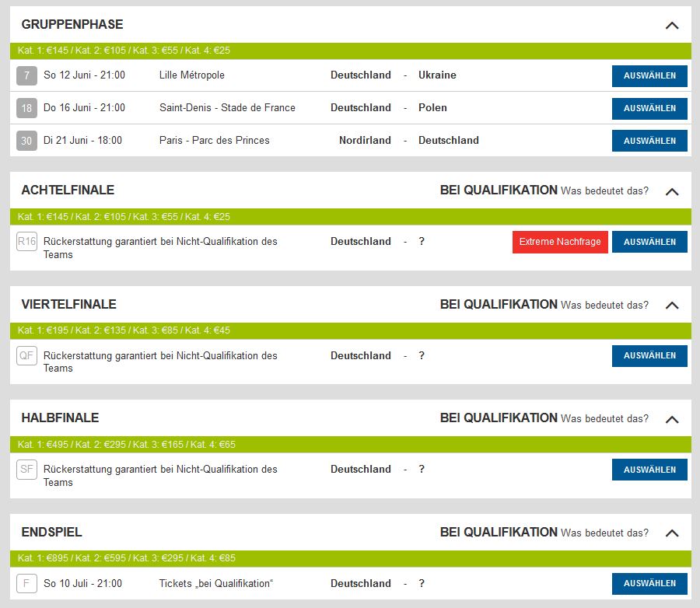
Task: Collapse the Endspiel section chevron
Action: (x=672, y=533)
